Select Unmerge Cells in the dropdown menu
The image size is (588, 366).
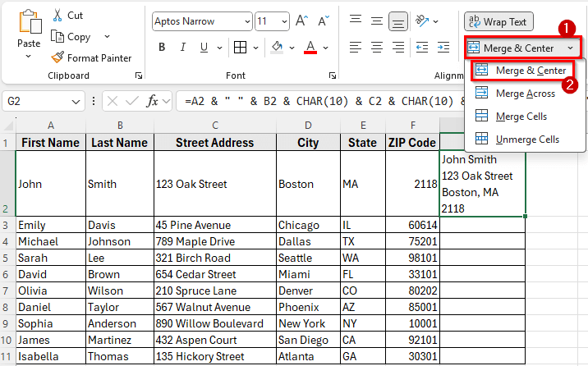(526, 140)
